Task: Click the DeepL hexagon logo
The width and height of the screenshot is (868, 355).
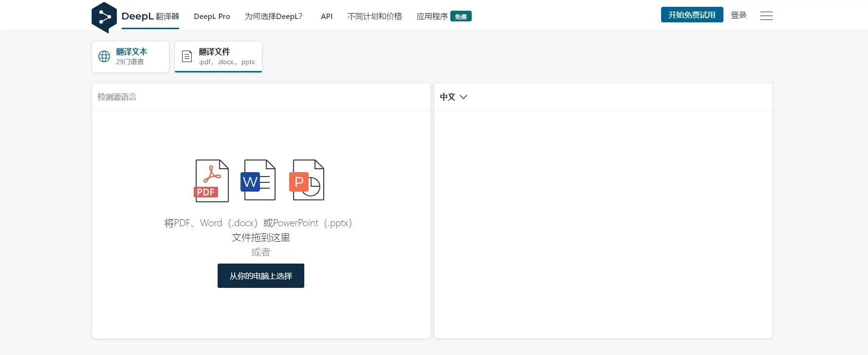Action: point(104,18)
